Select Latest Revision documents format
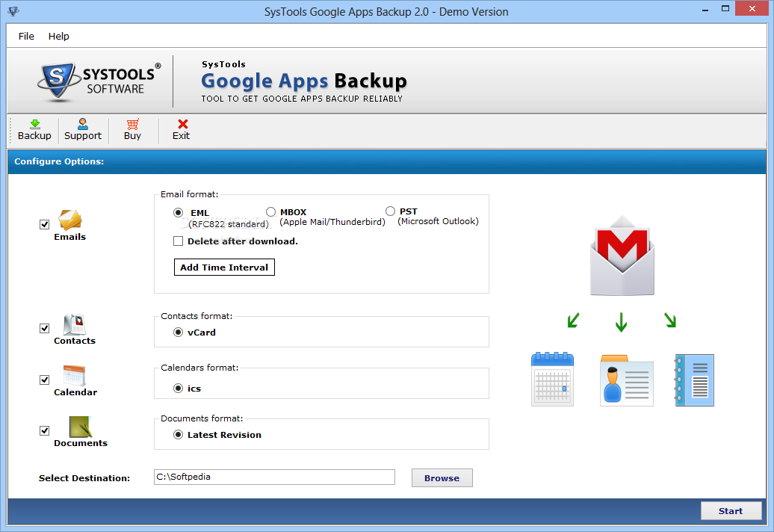Viewport: 774px width, 532px height. tap(179, 435)
